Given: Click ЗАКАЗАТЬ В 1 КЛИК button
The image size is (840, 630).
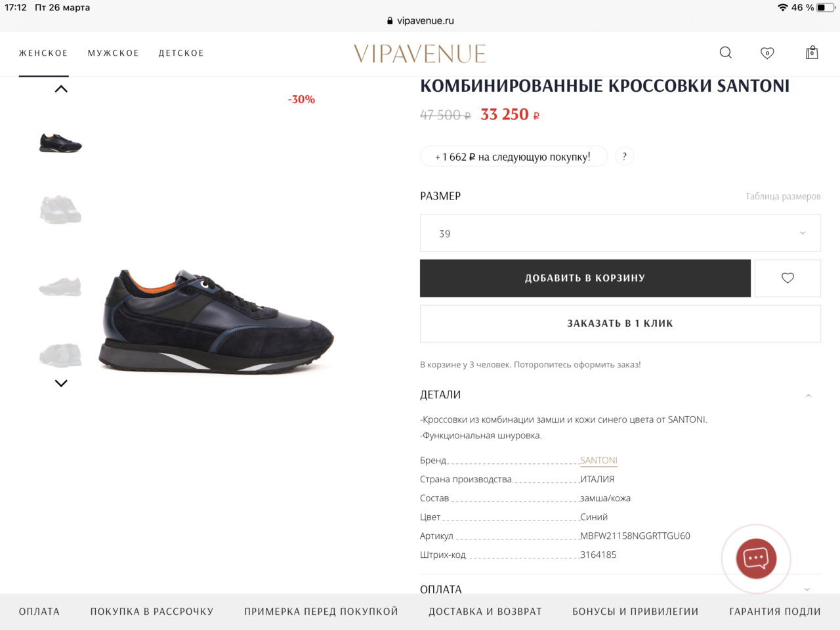Looking at the screenshot, I should (620, 324).
